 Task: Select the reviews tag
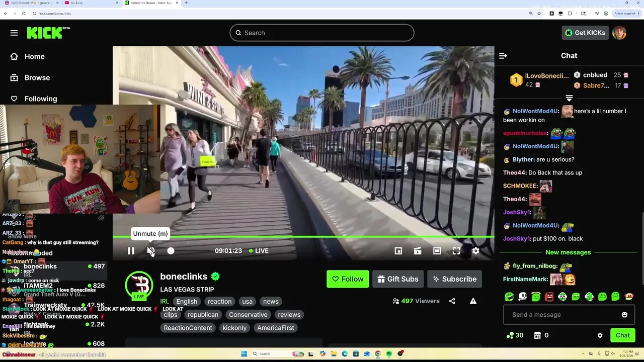pos(289,315)
